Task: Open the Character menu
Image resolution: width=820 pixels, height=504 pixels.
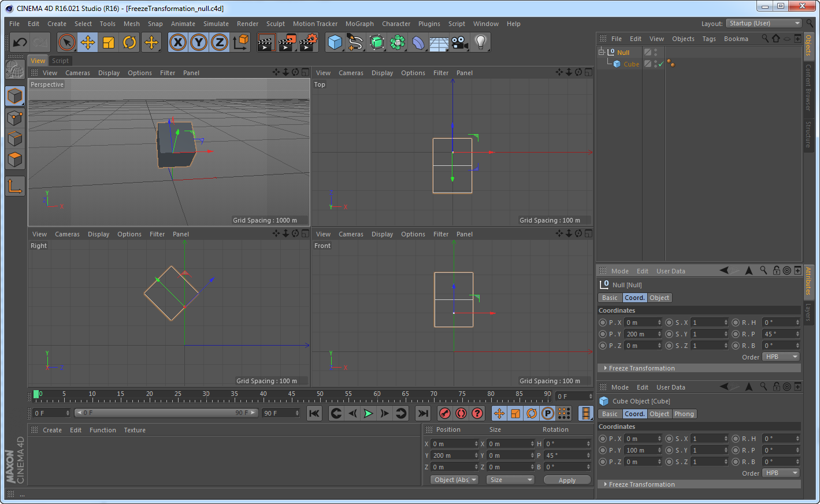Action: pyautogui.click(x=396, y=24)
